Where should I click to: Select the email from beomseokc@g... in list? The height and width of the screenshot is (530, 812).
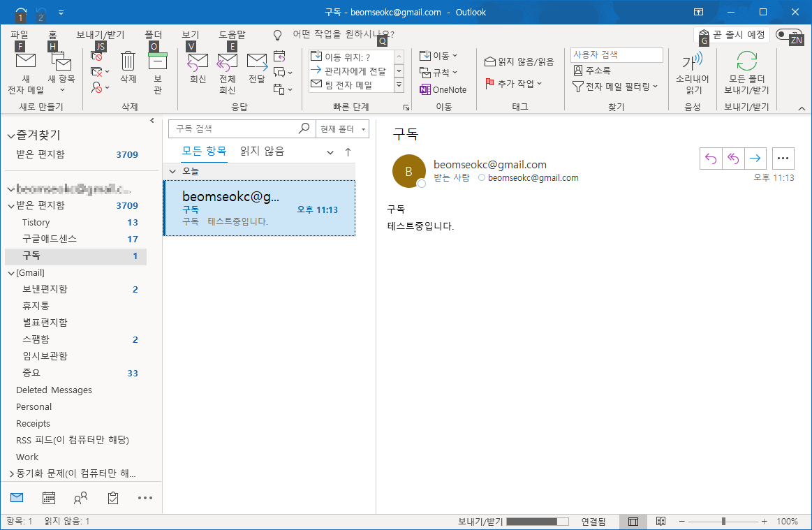tap(260, 208)
